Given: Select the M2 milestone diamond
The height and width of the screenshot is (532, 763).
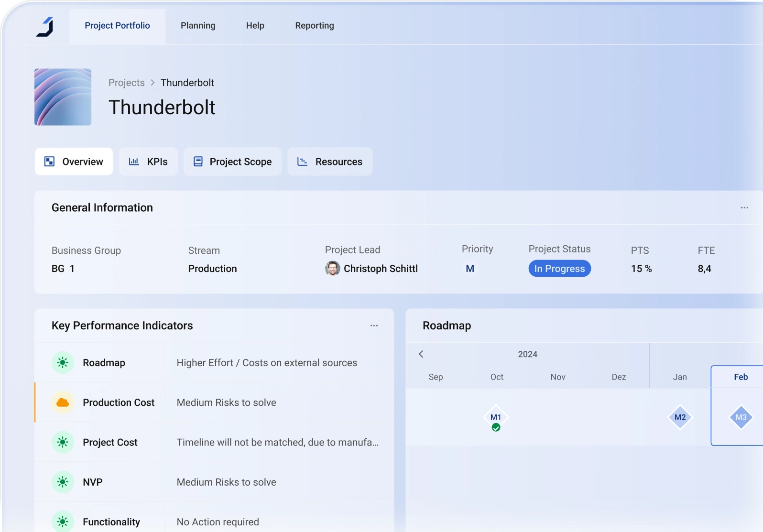Looking at the screenshot, I should (680, 417).
